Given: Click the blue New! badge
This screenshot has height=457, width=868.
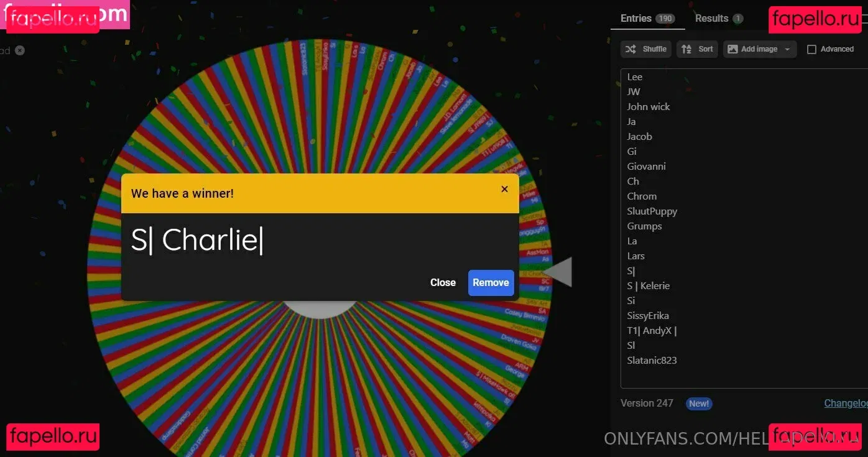Looking at the screenshot, I should pos(698,404).
